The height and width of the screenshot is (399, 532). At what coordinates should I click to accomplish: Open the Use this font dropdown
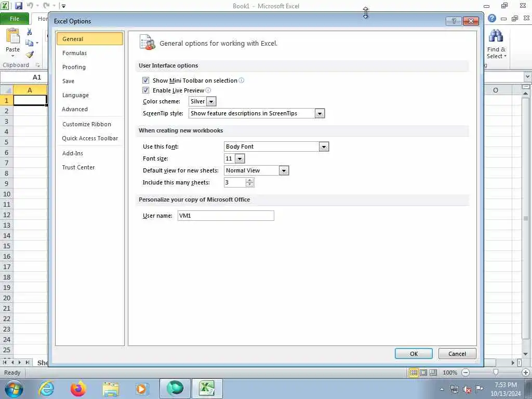324,147
